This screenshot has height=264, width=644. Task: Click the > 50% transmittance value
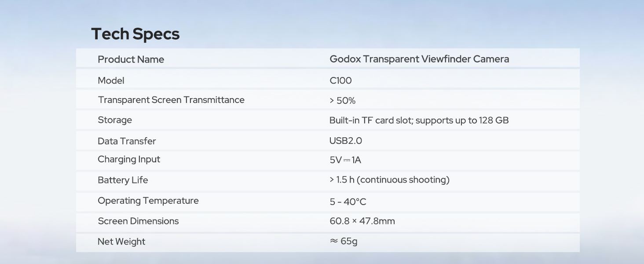(x=342, y=101)
